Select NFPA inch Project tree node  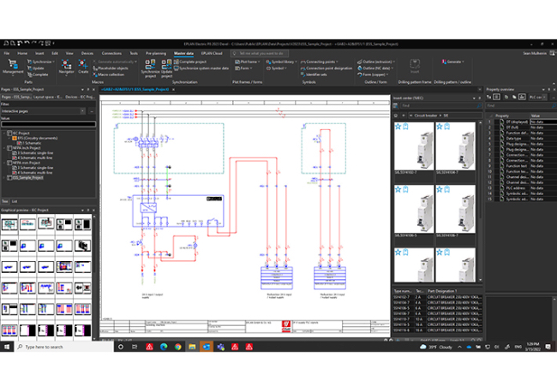pyautogui.click(x=27, y=148)
